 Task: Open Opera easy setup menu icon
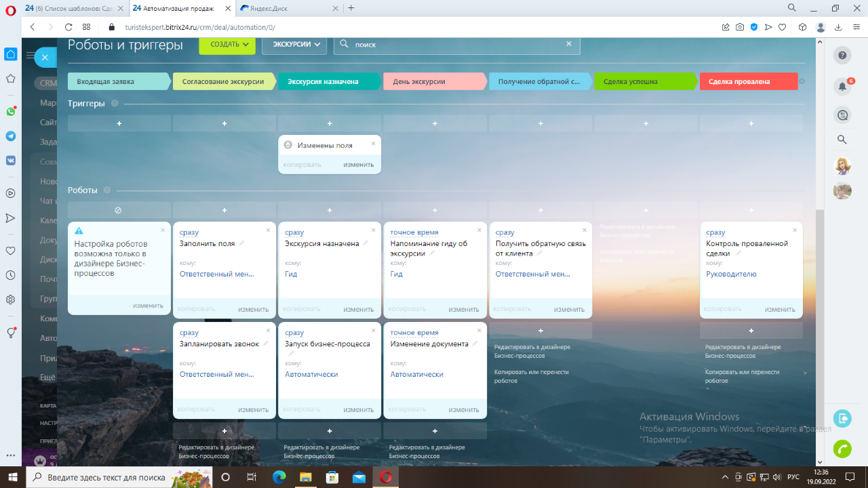pyautogui.click(x=856, y=27)
